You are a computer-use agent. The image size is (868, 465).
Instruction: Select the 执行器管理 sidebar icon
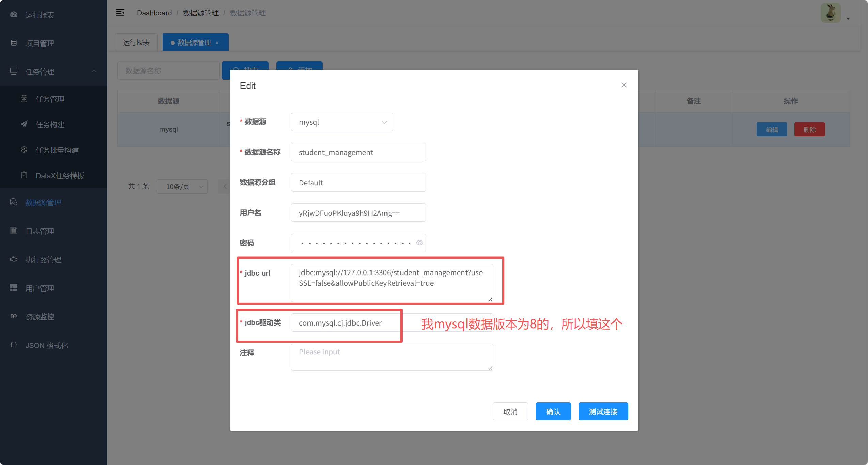[14, 259]
